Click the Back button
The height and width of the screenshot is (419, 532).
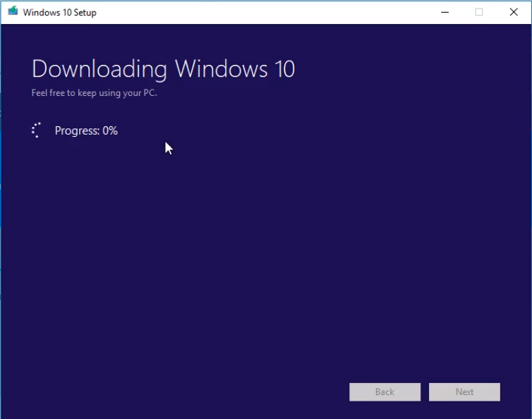pyautogui.click(x=385, y=392)
